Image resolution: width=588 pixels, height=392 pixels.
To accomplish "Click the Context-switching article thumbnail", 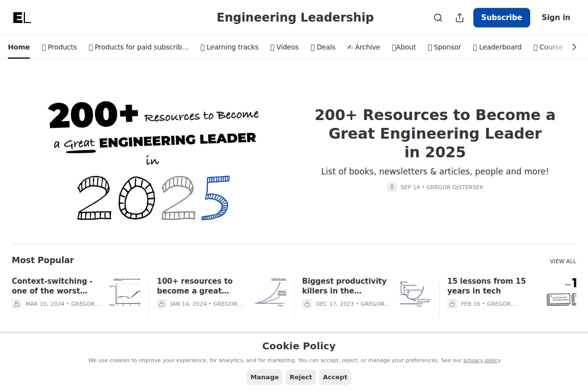I will [x=125, y=292].
